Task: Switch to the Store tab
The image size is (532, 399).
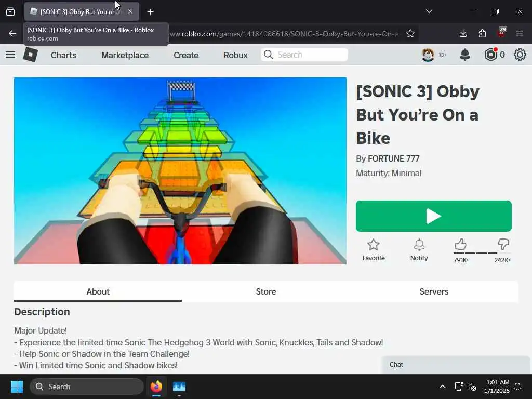Action: tap(266, 291)
